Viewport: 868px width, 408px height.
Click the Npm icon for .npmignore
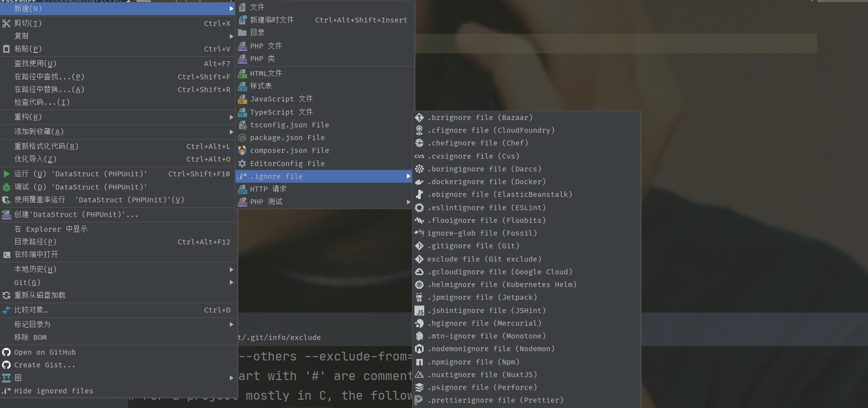tap(419, 362)
